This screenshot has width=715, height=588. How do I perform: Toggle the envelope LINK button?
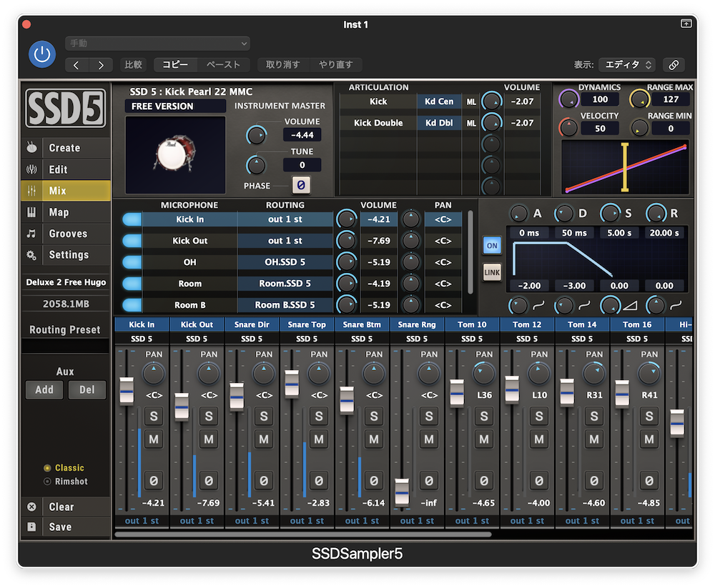click(x=492, y=273)
